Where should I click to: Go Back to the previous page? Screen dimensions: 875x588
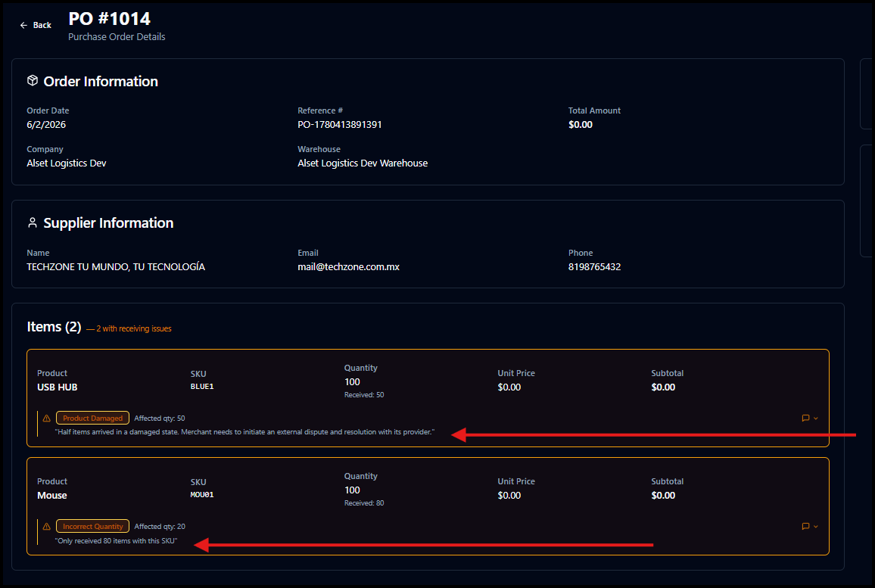[36, 25]
